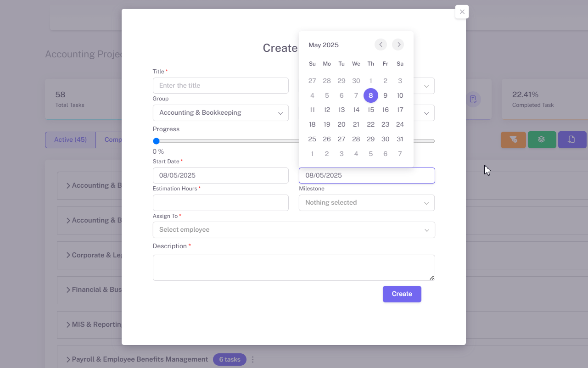This screenshot has width=588, height=368.
Task: Select May 26 in the calendar
Action: point(327,139)
